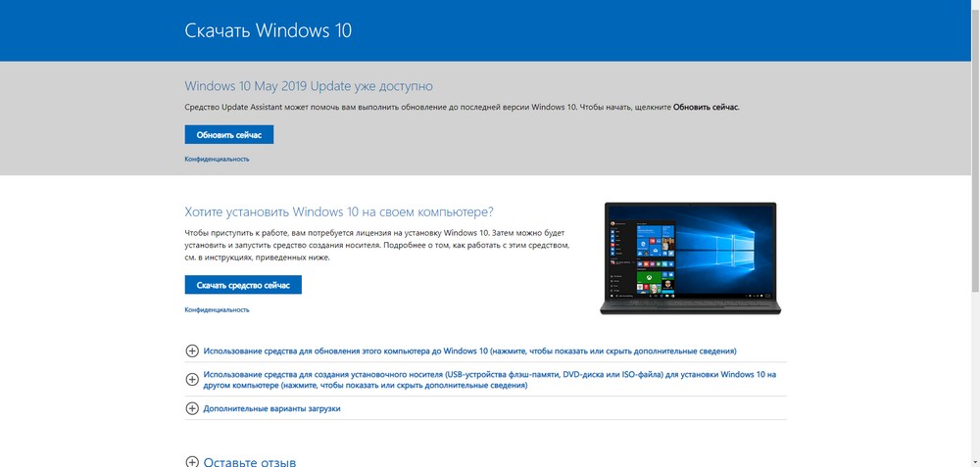980x467 pixels.
Task: Click the "Обновить сейчас" button
Action: click(228, 135)
